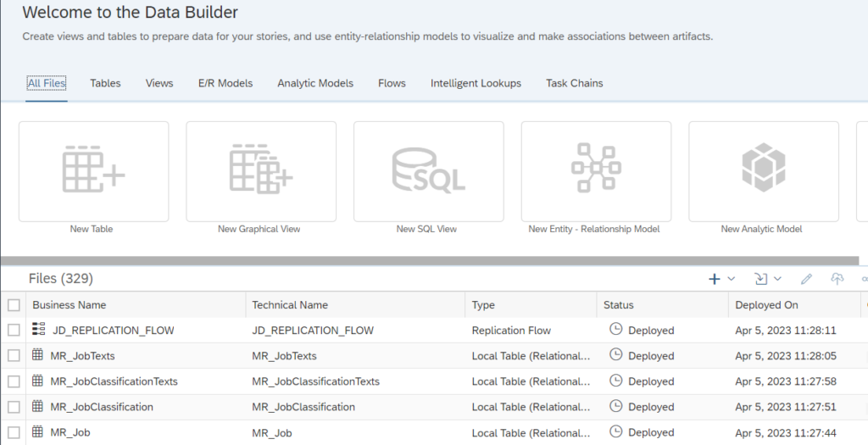Image resolution: width=868 pixels, height=445 pixels.
Task: Toggle the select-all checkbox in table header
Action: click(x=14, y=305)
